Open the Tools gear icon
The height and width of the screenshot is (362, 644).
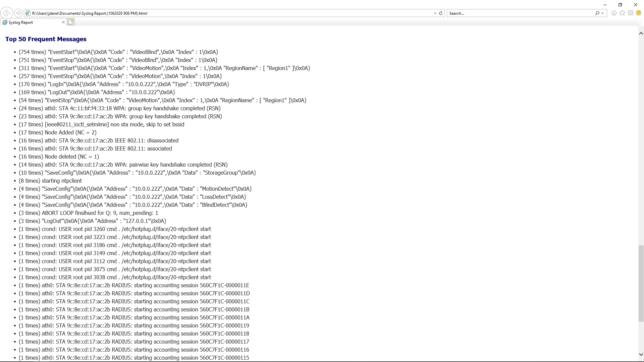(631, 13)
